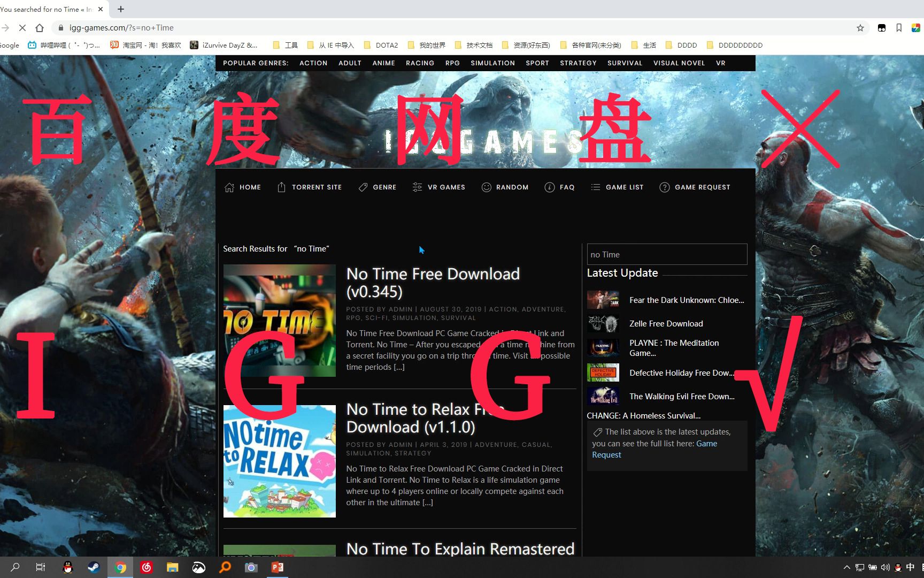Open 'No Time Free Download (v0.345)' post
The height and width of the screenshot is (578, 924).
tap(433, 283)
